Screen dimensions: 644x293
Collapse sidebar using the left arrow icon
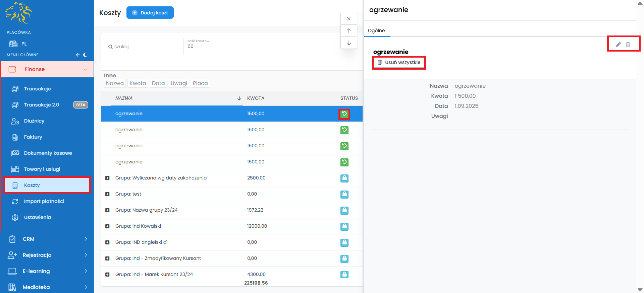click(x=78, y=55)
